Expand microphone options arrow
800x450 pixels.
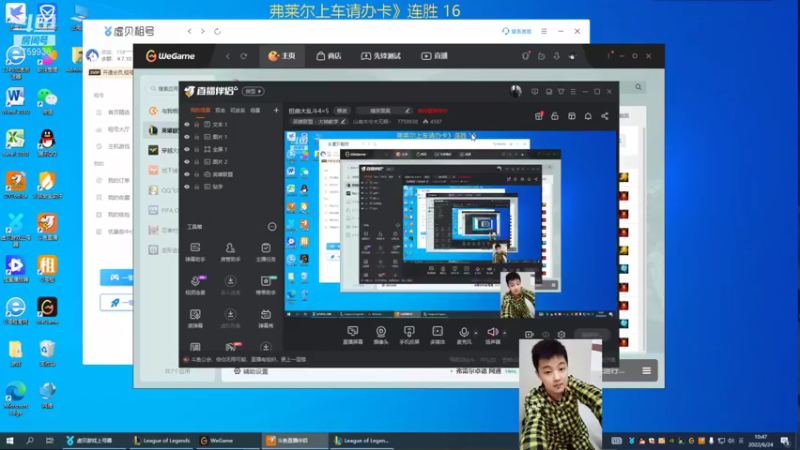coord(476,333)
